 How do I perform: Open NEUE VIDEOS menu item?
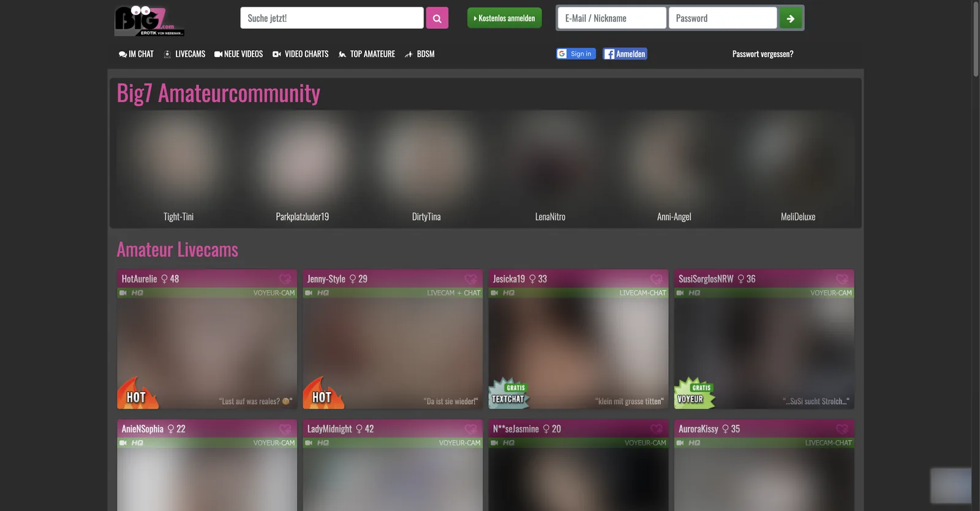point(238,54)
